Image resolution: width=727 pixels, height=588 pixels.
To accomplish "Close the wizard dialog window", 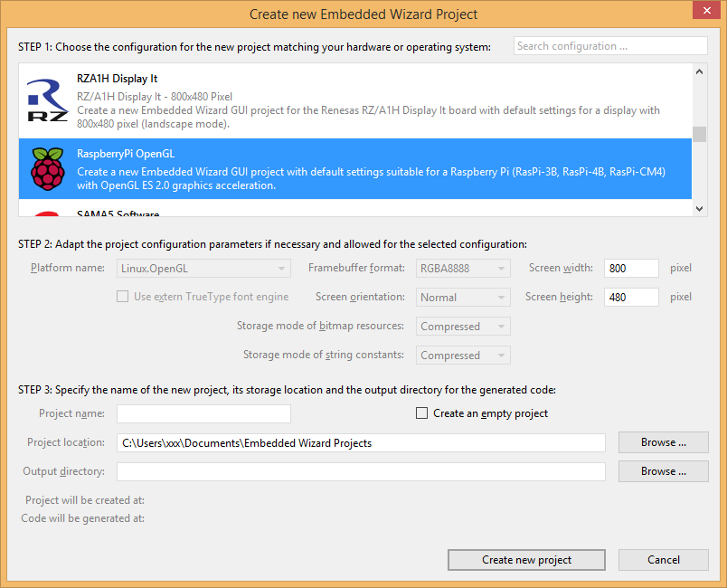I will 705,10.
